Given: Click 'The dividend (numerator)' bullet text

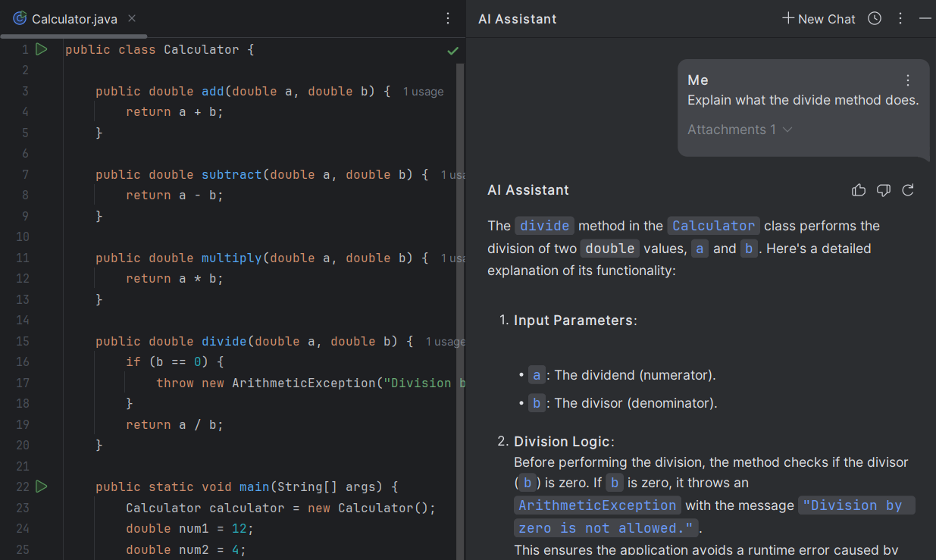Looking at the screenshot, I should pyautogui.click(x=635, y=375).
